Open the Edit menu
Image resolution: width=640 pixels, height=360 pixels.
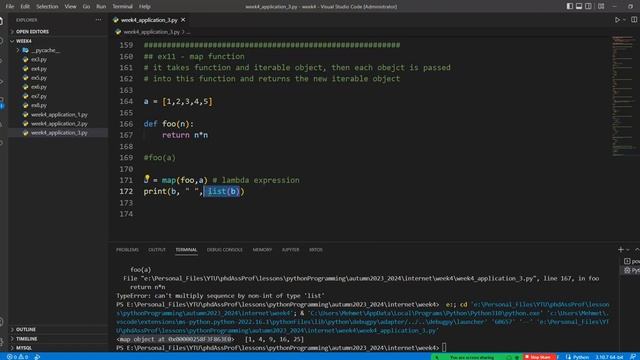tap(25, 7)
